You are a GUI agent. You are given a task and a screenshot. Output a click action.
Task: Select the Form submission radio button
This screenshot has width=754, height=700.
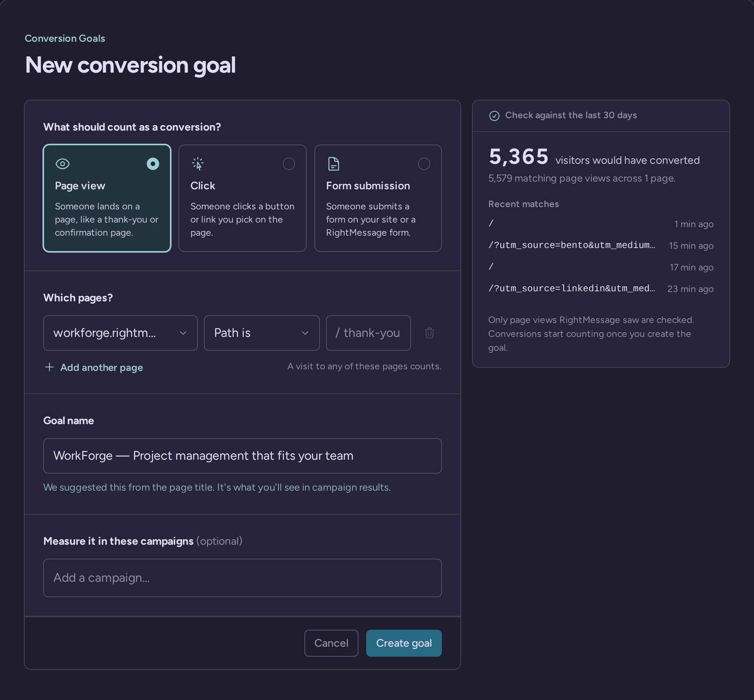pyautogui.click(x=424, y=164)
